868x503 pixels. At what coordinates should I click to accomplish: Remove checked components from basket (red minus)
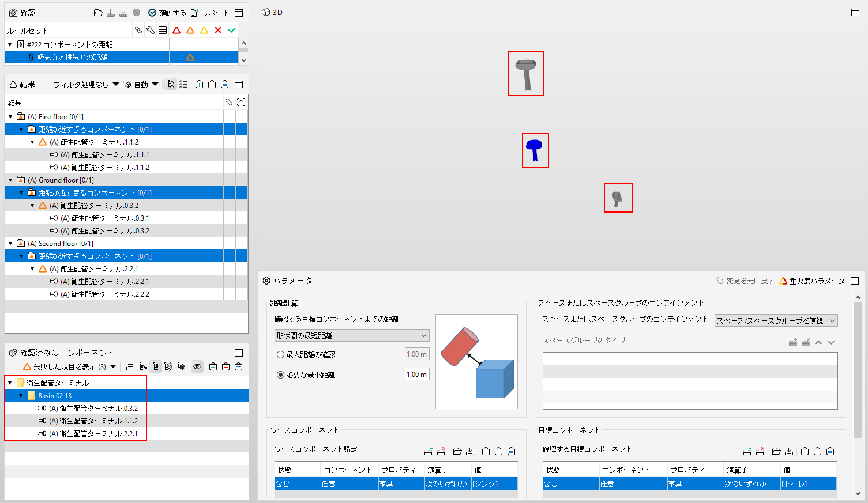pos(226,366)
